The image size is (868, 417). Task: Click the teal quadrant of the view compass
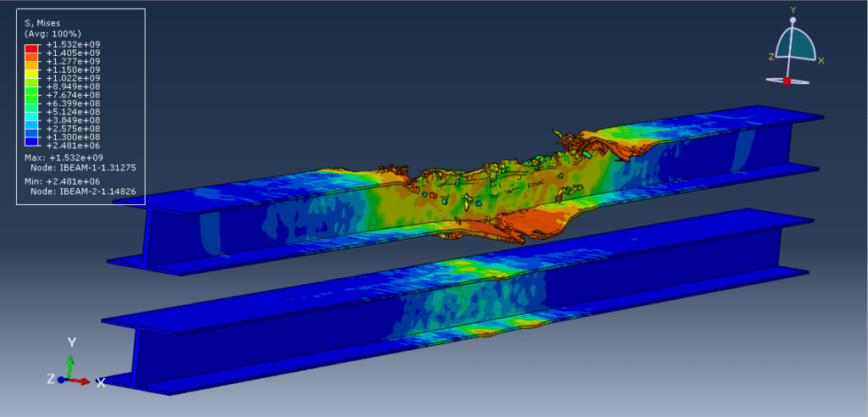803,45
